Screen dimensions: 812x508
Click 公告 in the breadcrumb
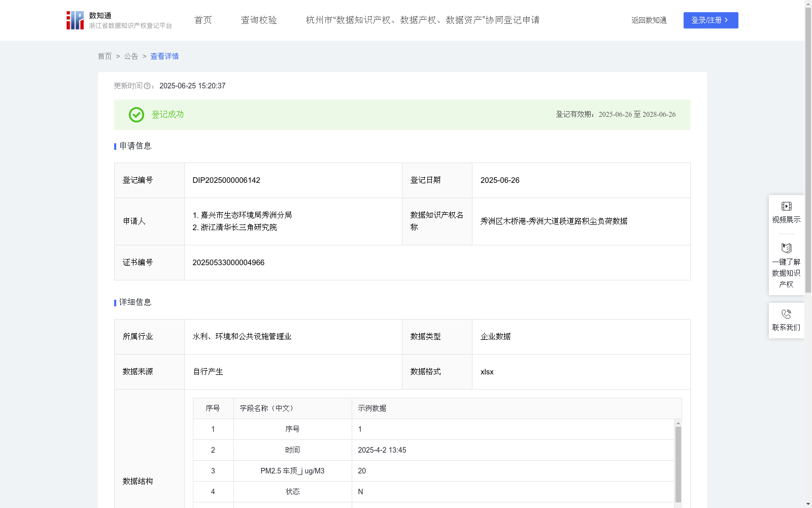pos(131,56)
